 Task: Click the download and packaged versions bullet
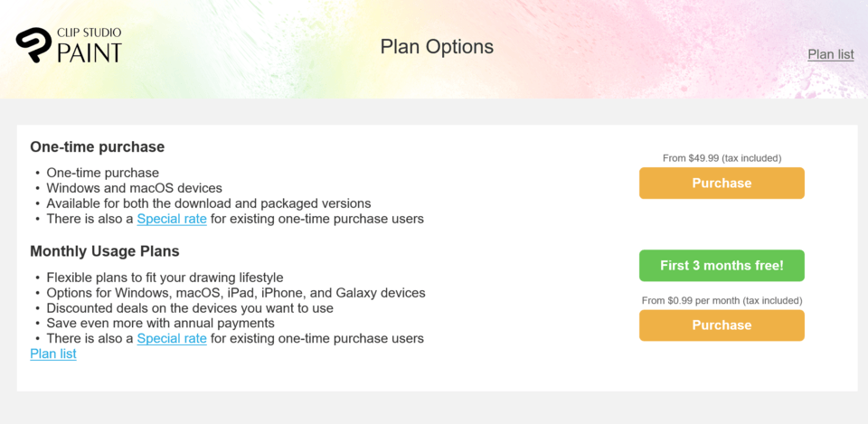click(x=208, y=203)
